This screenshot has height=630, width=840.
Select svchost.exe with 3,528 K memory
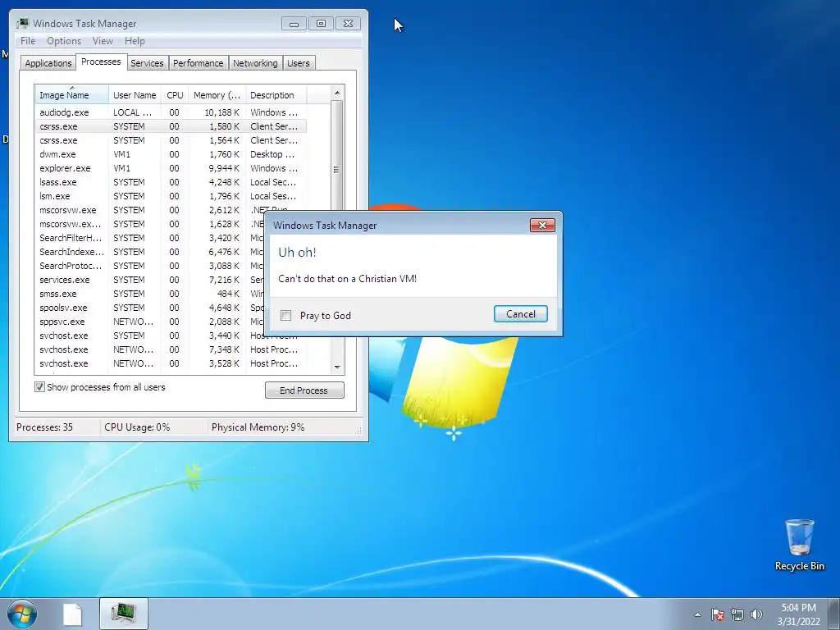tap(171, 363)
